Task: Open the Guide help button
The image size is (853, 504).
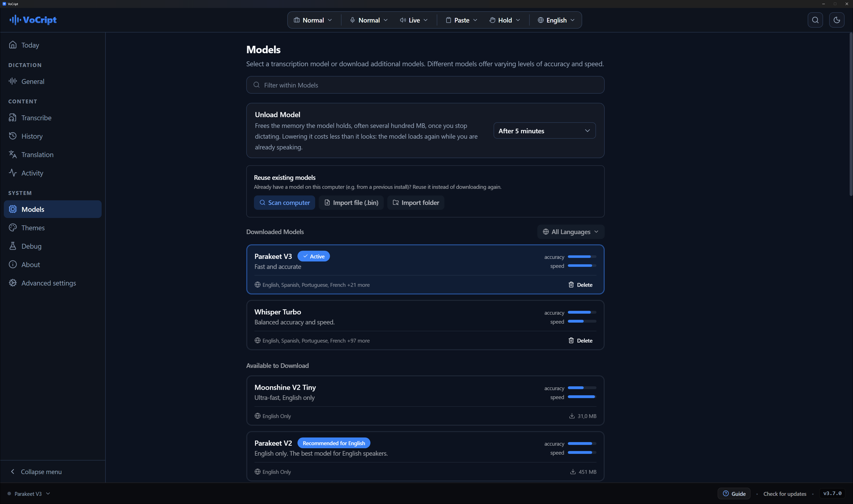Action: click(734, 494)
